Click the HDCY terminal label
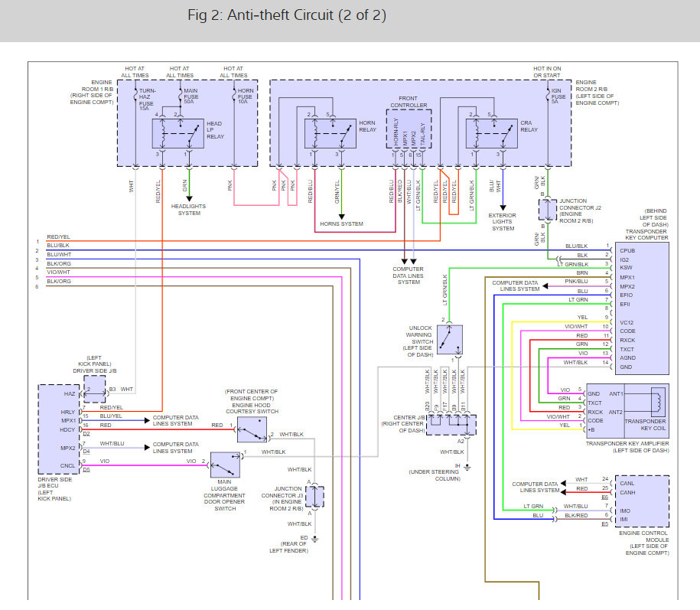Viewport: 700px width, 610px height. tap(67, 430)
